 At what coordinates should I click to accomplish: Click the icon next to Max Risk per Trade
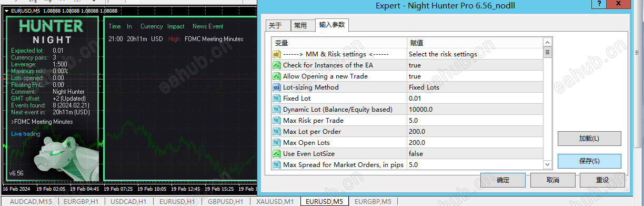point(277,121)
